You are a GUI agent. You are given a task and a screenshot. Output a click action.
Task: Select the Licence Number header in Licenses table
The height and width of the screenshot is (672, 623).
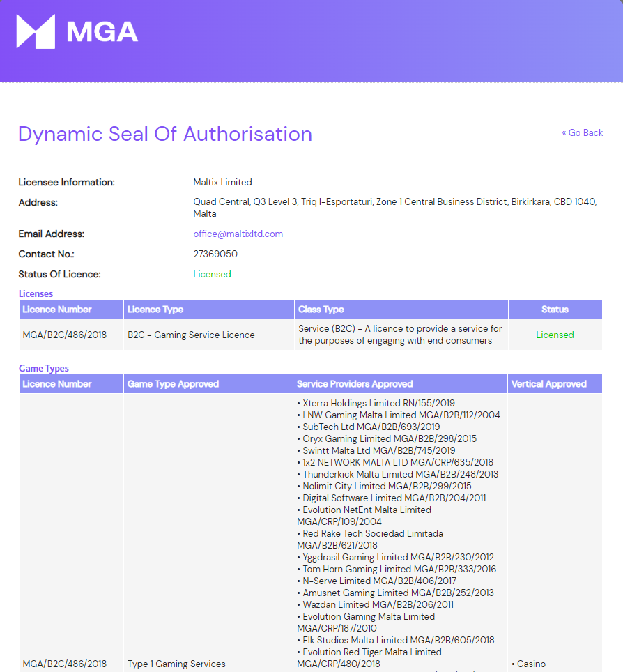click(71, 310)
